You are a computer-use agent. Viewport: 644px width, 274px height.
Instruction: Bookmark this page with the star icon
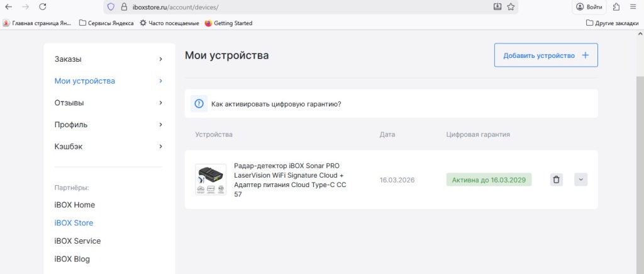point(511,6)
